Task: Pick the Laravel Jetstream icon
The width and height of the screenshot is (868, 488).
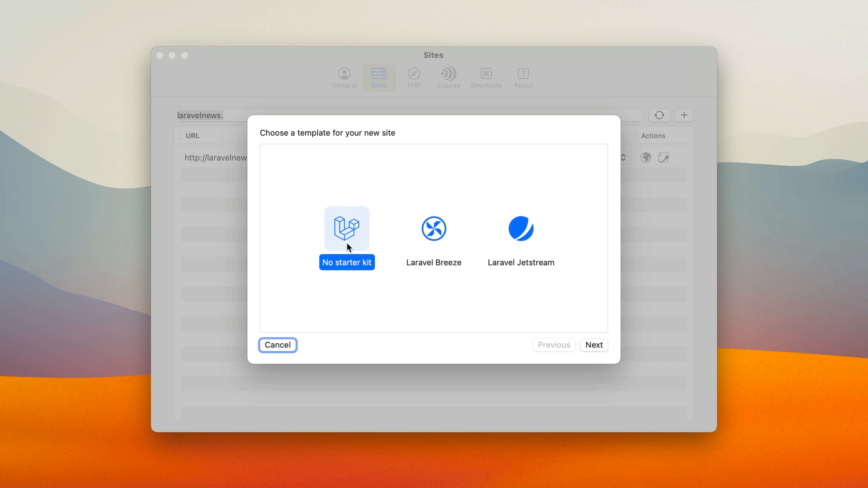Action: (521, 228)
